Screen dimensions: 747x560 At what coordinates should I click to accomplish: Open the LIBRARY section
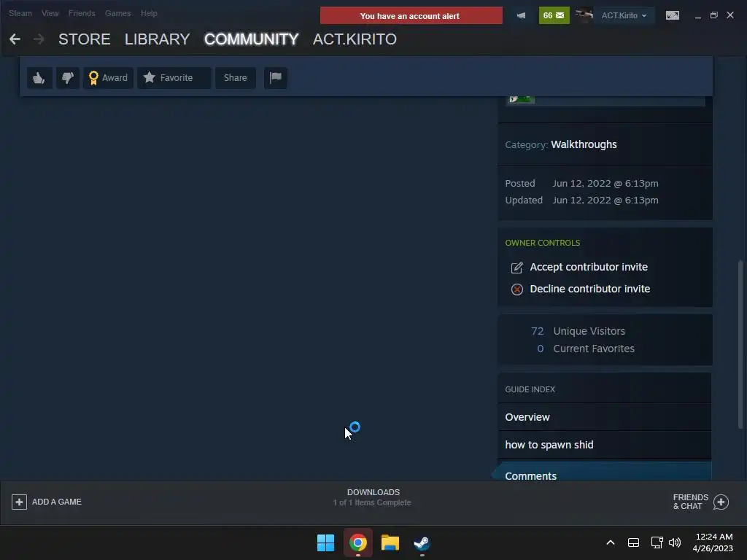point(158,39)
